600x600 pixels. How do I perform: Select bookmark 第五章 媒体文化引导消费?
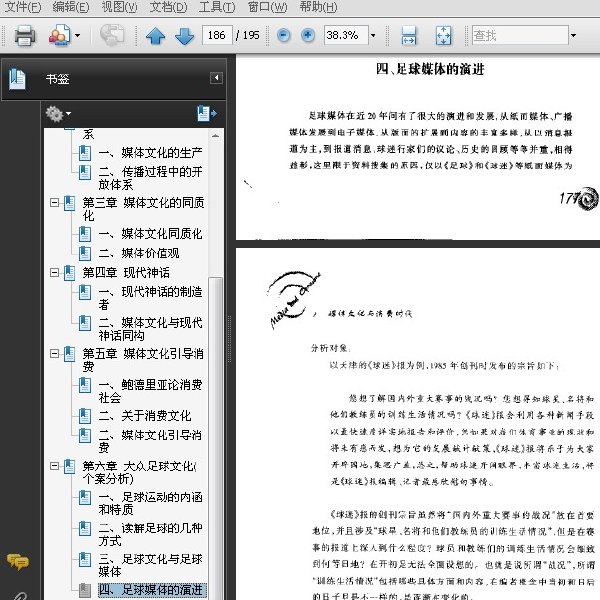143,360
